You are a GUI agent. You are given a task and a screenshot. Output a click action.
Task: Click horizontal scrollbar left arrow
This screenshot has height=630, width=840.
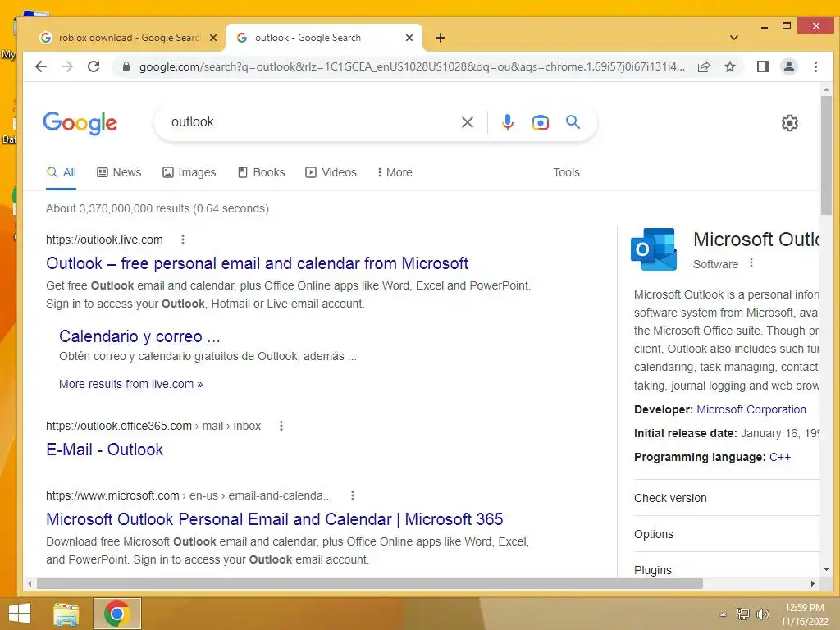[30, 583]
